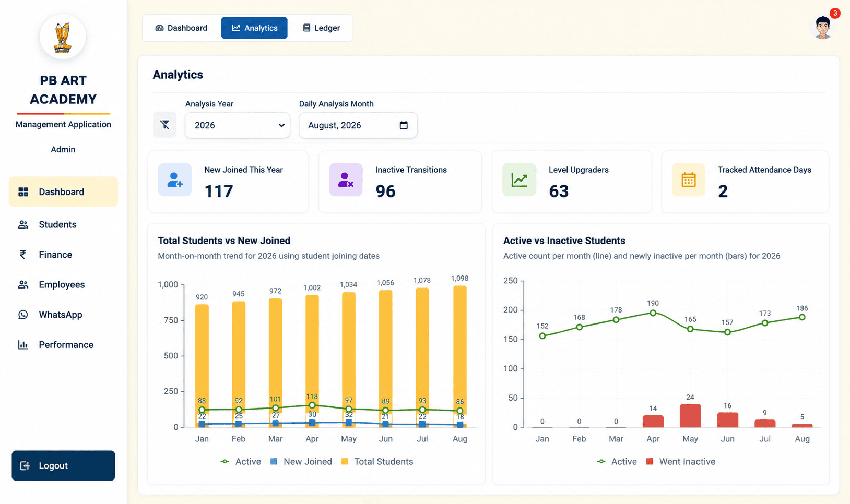
Task: Open the Analysis Year 2026 dropdown
Action: (238, 125)
